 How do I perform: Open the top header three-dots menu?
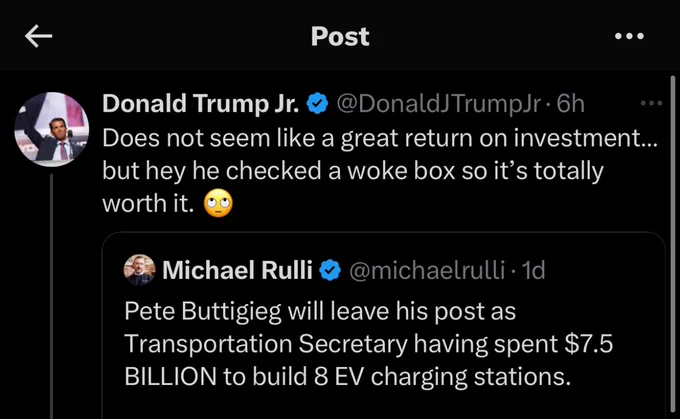tap(629, 36)
